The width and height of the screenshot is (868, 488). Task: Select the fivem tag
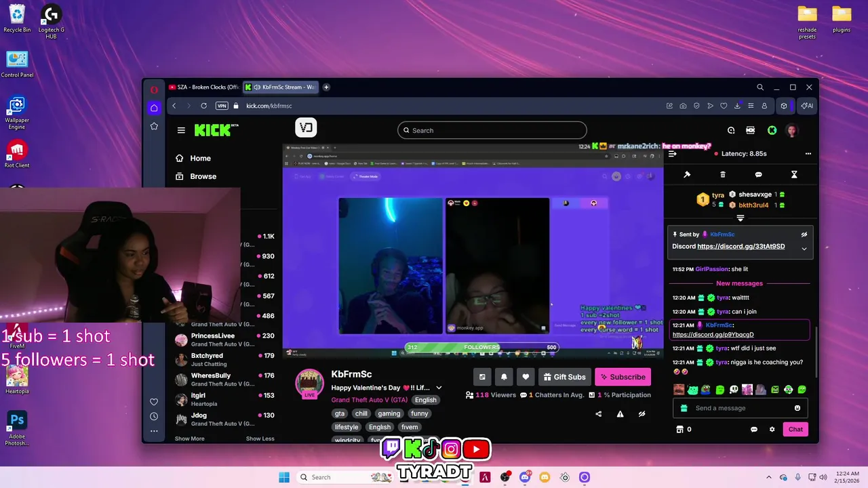point(410,427)
